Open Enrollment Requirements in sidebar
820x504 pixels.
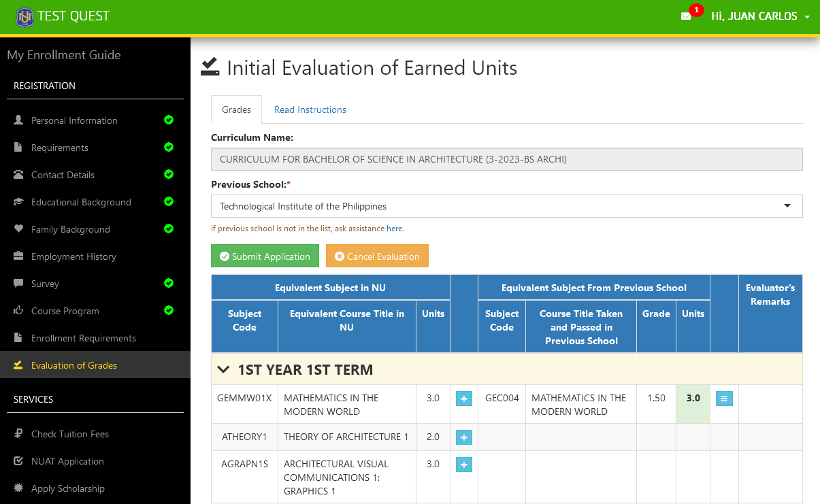coord(95,338)
